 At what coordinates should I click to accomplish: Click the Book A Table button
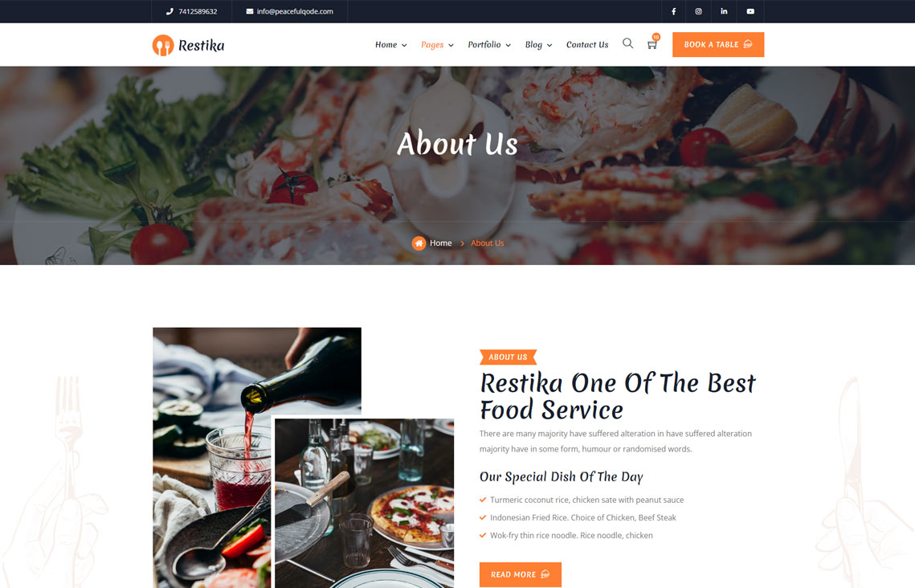click(x=717, y=44)
